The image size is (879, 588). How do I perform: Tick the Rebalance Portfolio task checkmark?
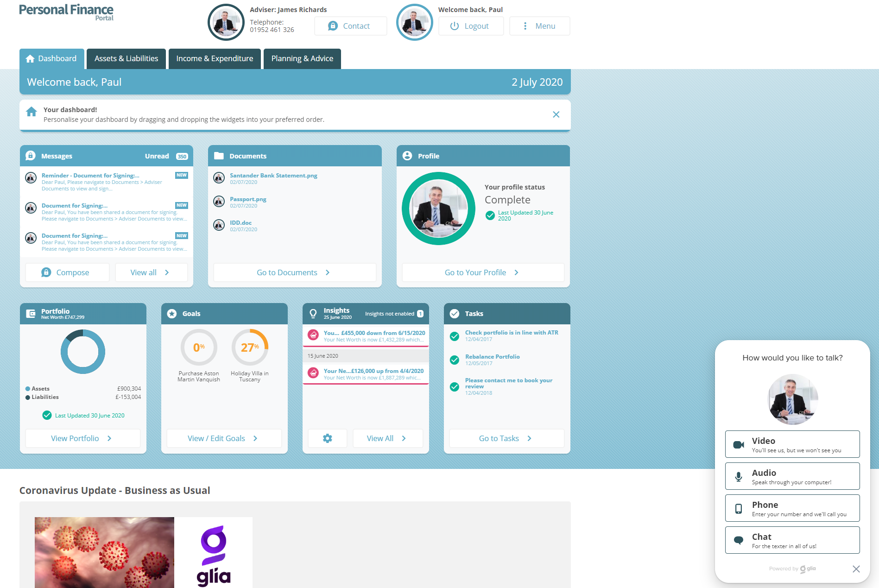[x=455, y=360]
